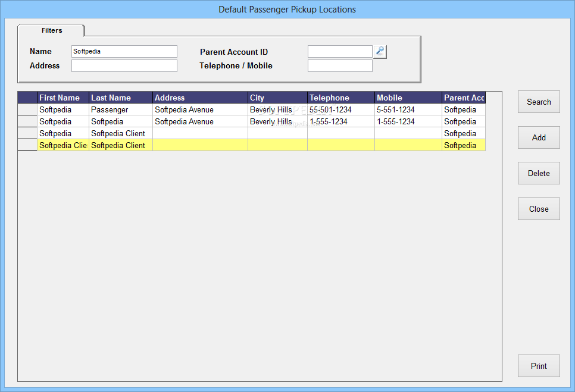Sort by Last Name column header

(121, 98)
